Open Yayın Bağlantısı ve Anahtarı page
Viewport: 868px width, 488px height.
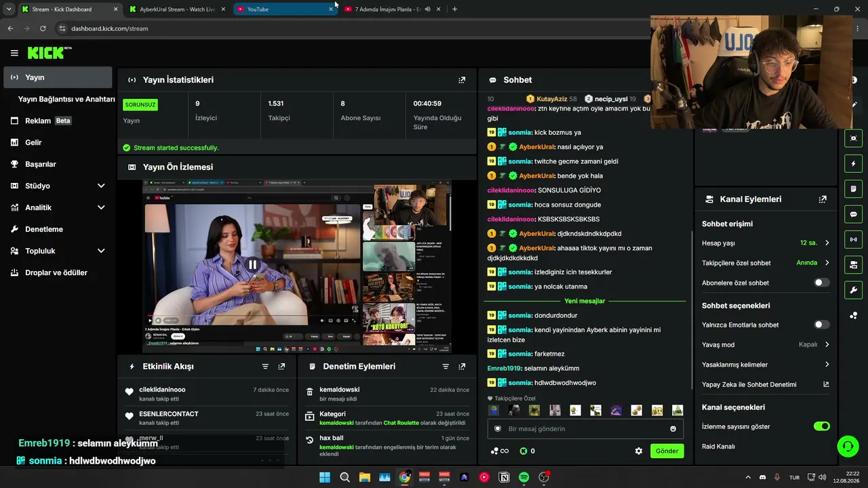pyautogui.click(x=66, y=99)
